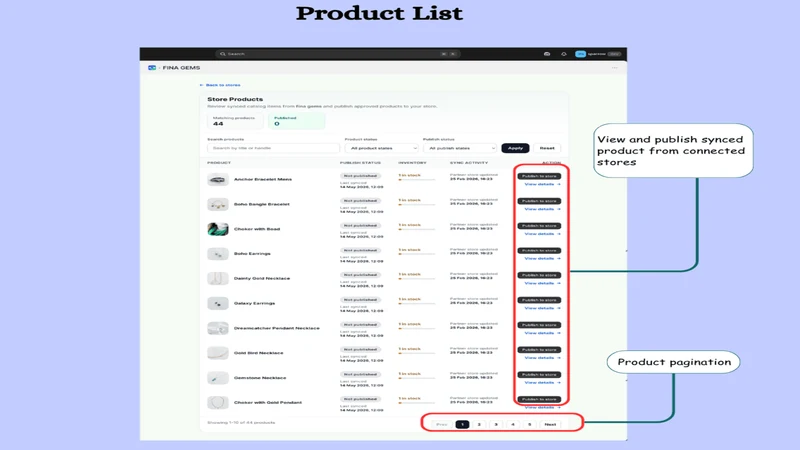The image size is (800, 450).
Task: Open Dainty Gold Necklace thumbnail
Action: [x=218, y=279]
